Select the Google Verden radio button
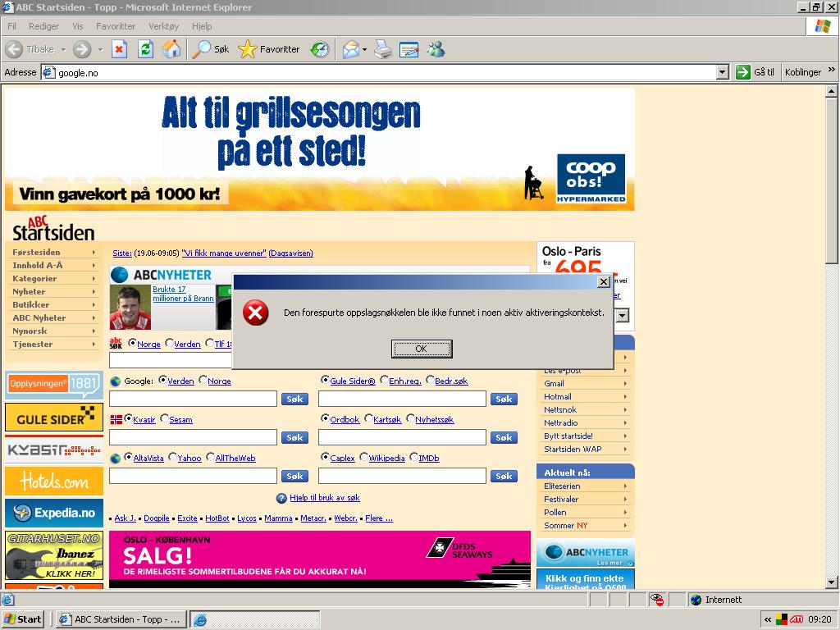Screen dimensions: 840x630 (x=163, y=380)
